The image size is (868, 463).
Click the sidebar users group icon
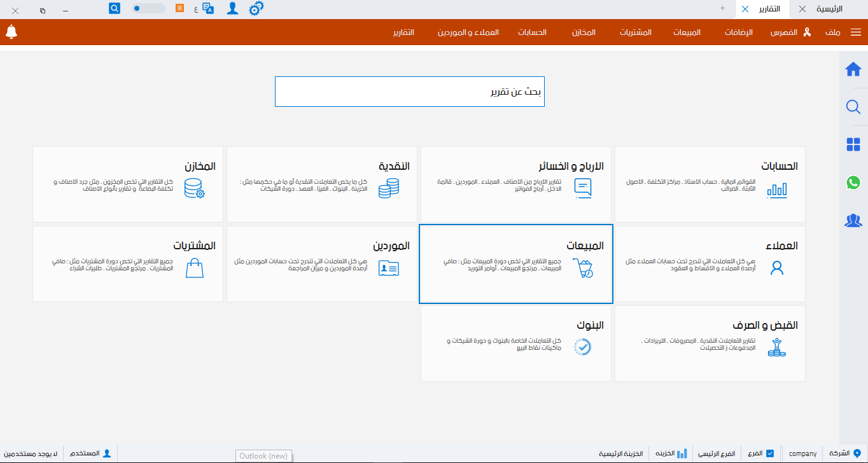[x=853, y=220]
